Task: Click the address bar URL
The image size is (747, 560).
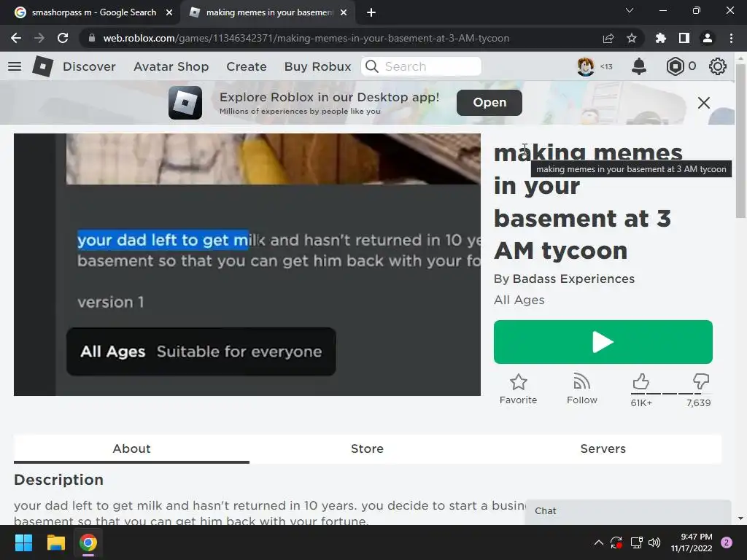Action: coord(306,38)
